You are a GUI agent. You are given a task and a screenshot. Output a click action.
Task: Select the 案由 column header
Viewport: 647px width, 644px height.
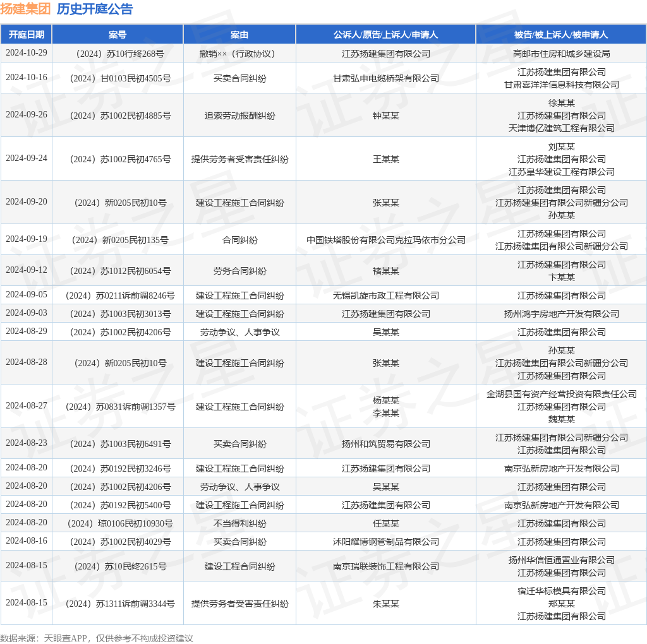pos(239,35)
